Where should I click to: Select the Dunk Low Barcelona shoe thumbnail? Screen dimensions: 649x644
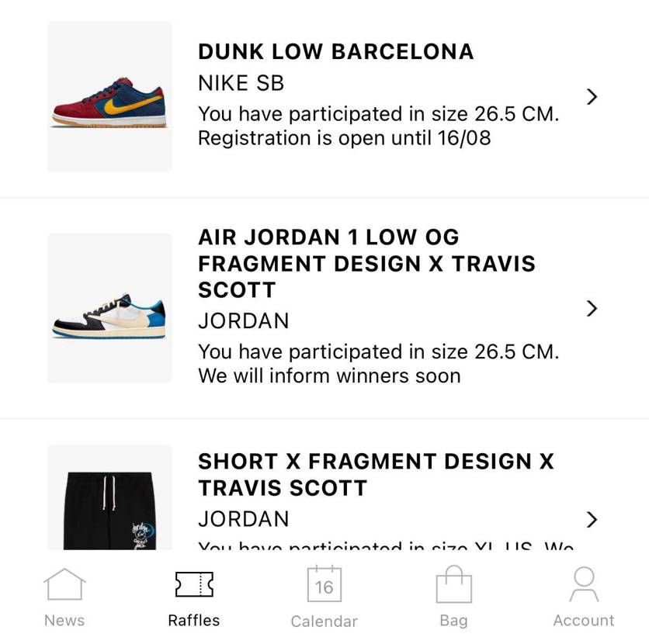pos(109,96)
